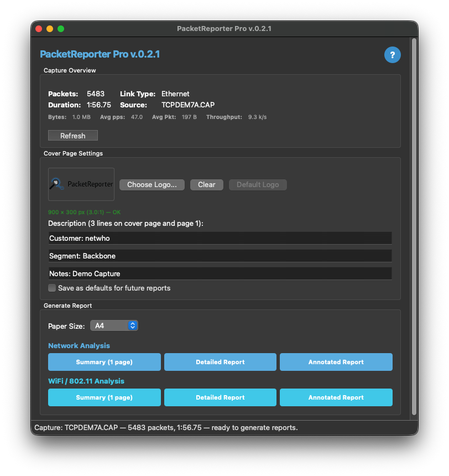
Task: Open the Choose Logo dialog
Action: 152,184
